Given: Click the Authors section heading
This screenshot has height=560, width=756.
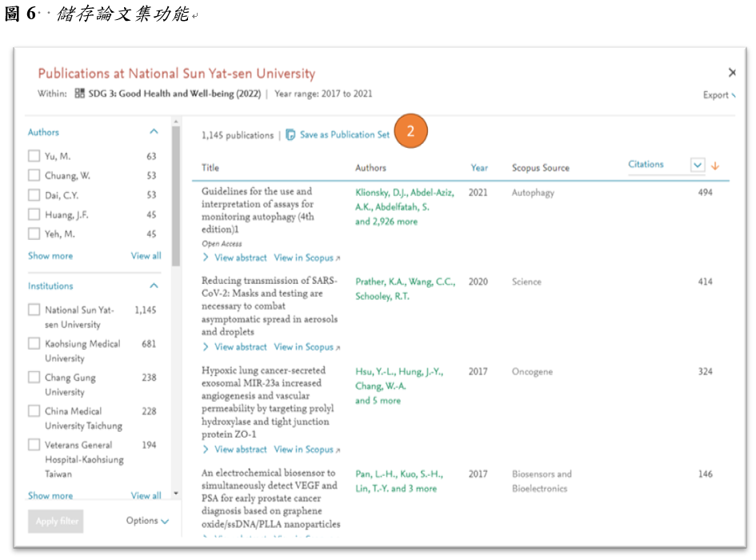Looking at the screenshot, I should (x=43, y=132).
